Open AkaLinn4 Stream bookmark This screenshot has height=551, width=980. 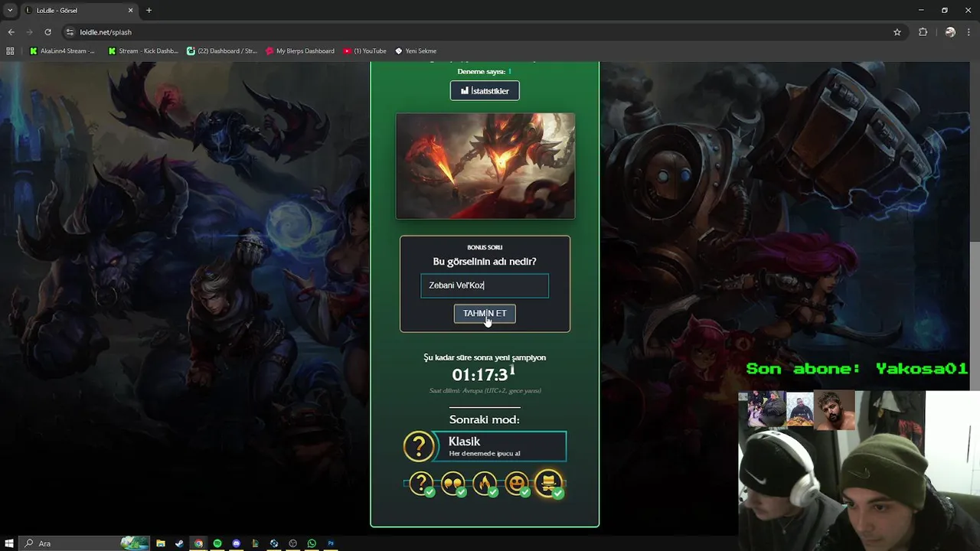coord(62,51)
